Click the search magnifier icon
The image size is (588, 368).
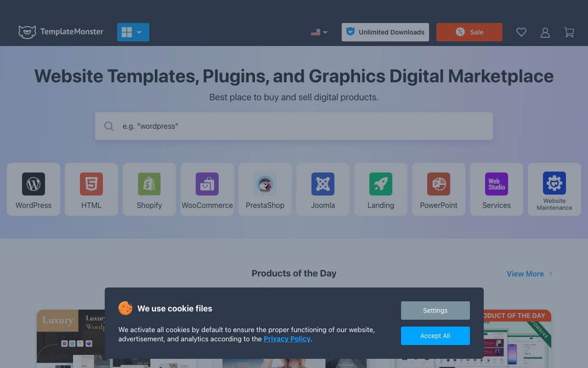pos(109,126)
